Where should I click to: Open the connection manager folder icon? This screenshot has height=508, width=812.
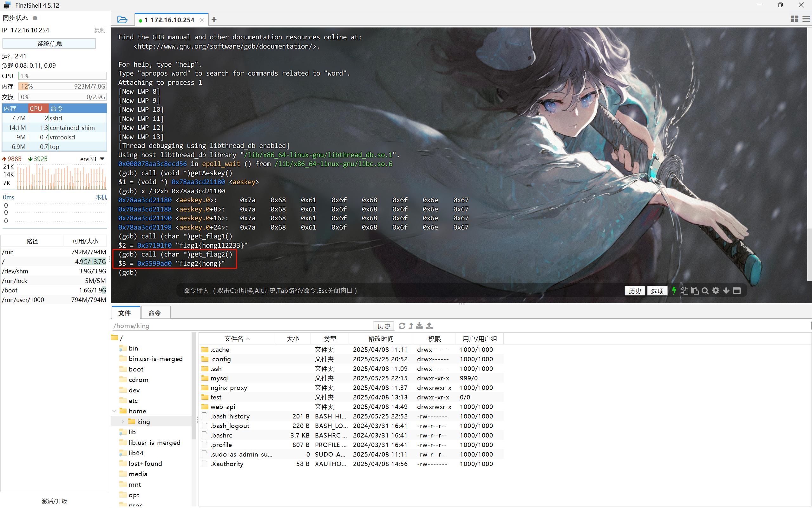point(122,20)
